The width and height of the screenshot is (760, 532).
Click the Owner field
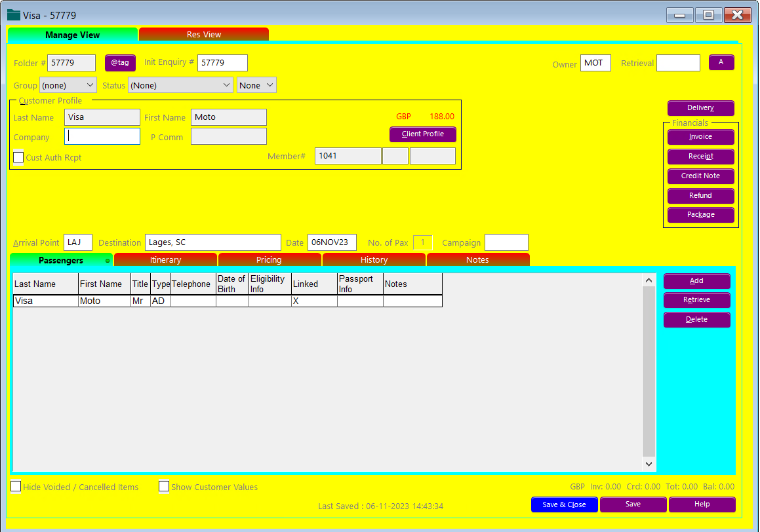pos(595,63)
